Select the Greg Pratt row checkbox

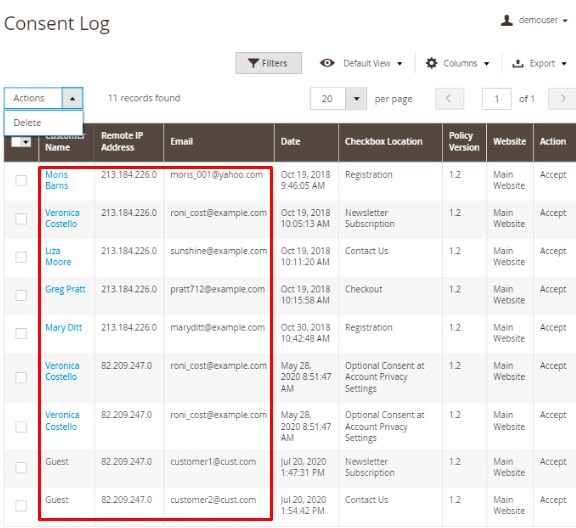(x=21, y=295)
